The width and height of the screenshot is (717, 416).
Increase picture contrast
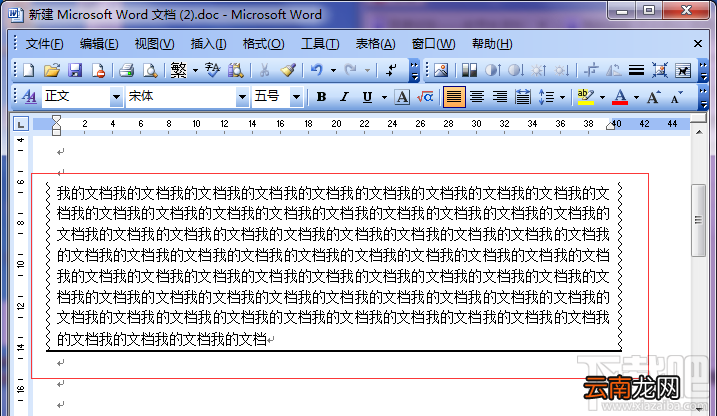492,70
